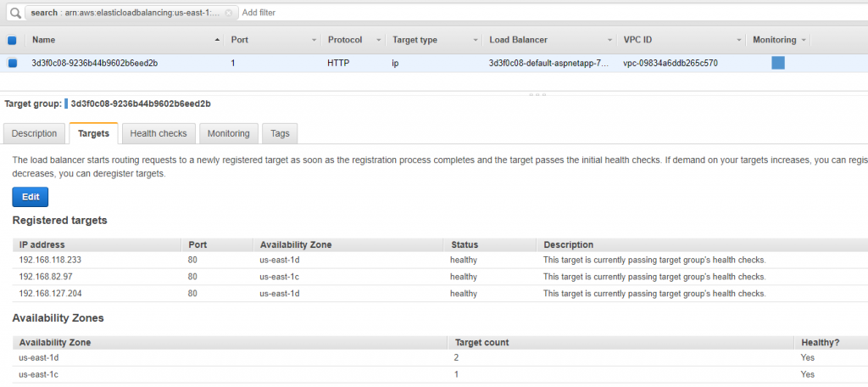The height and width of the screenshot is (387, 868).
Task: Click the search magnifier icon
Action: 14,12
